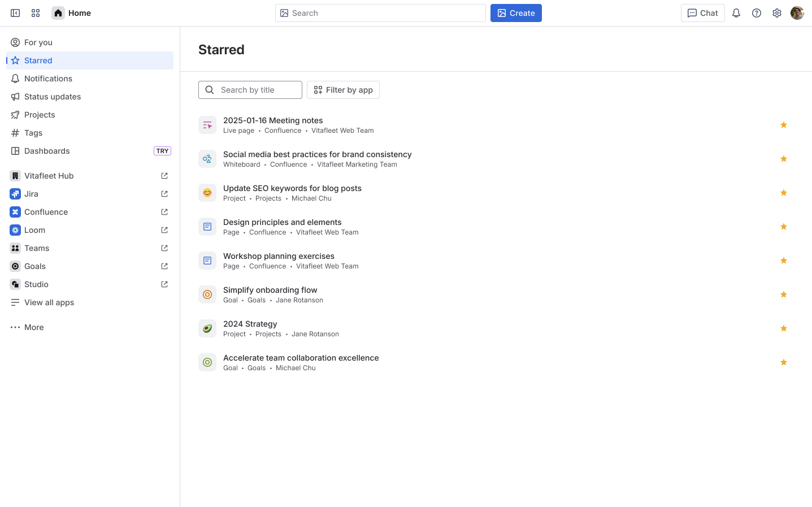Screen dimensions: 812x507
Task: Click the blue Create button
Action: click(516, 13)
